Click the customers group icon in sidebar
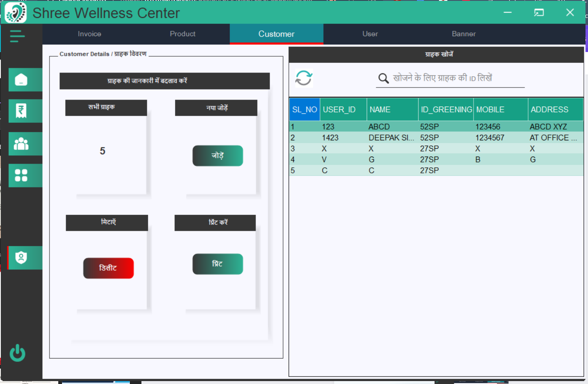The height and width of the screenshot is (384, 588). click(25, 144)
